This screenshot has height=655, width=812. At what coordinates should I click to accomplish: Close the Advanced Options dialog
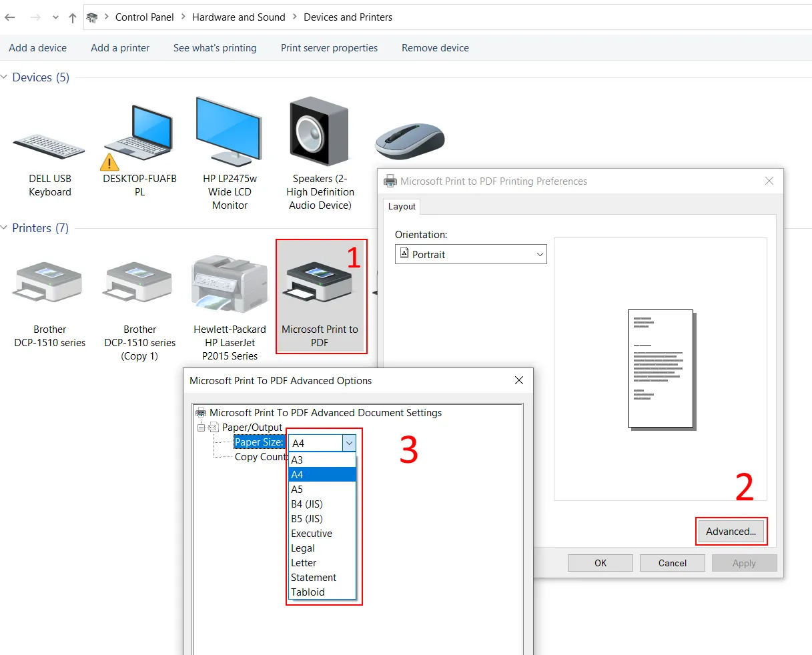pos(519,380)
